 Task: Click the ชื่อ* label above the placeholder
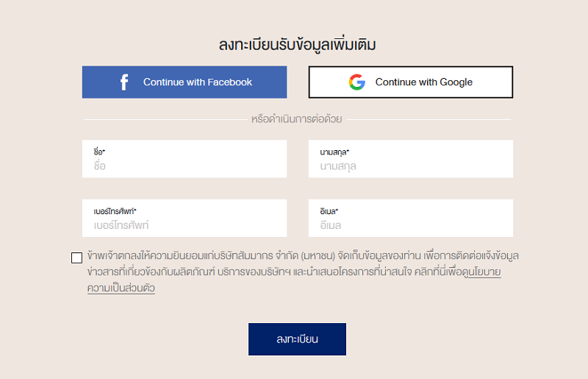click(x=99, y=152)
